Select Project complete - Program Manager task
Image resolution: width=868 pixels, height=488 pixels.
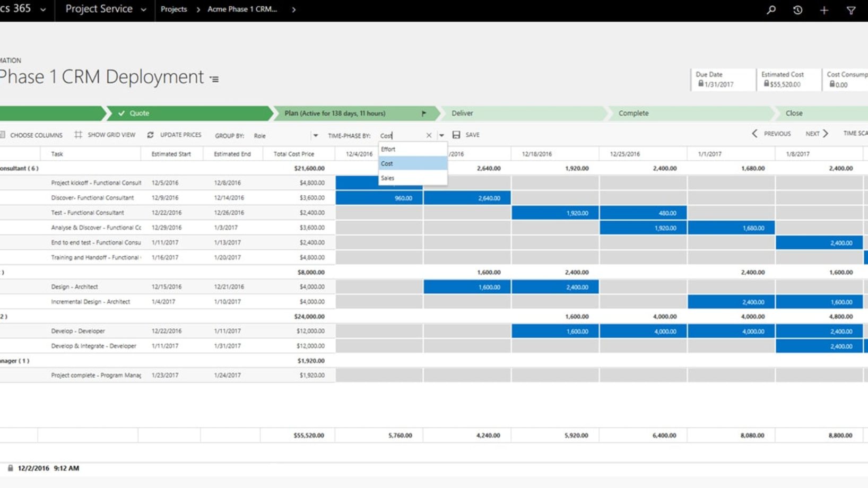tap(96, 375)
